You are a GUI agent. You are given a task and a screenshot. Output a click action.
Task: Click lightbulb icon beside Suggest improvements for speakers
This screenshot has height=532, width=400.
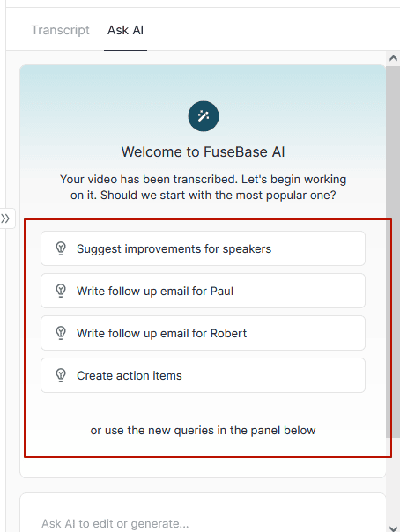tap(61, 248)
